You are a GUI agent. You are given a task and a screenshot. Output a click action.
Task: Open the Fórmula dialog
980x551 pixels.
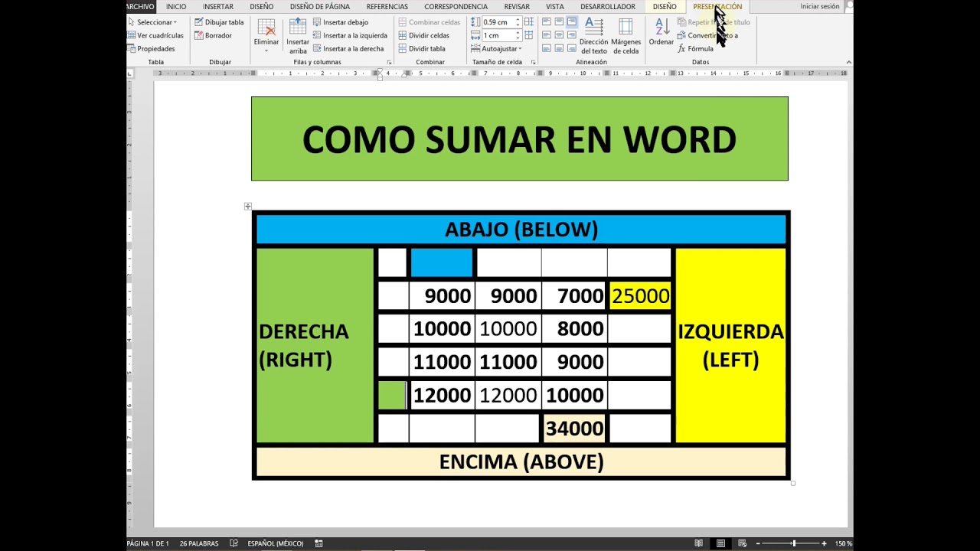pyautogui.click(x=696, y=48)
